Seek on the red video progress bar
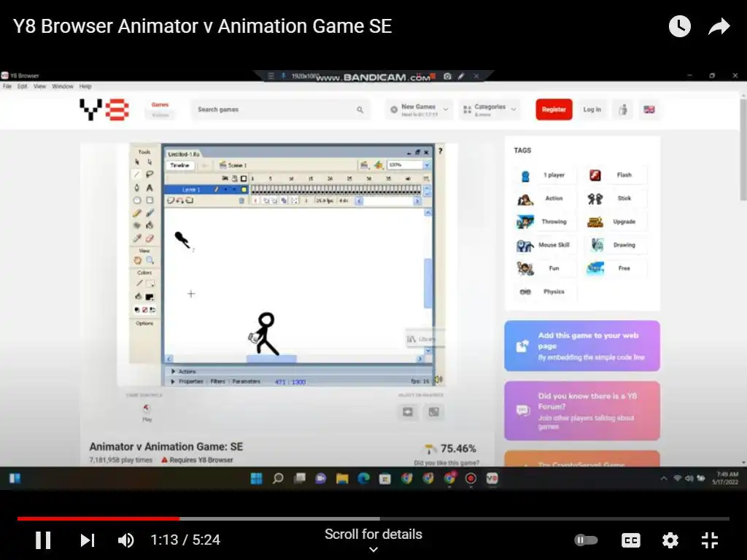The image size is (747, 560). pyautogui.click(x=98, y=518)
